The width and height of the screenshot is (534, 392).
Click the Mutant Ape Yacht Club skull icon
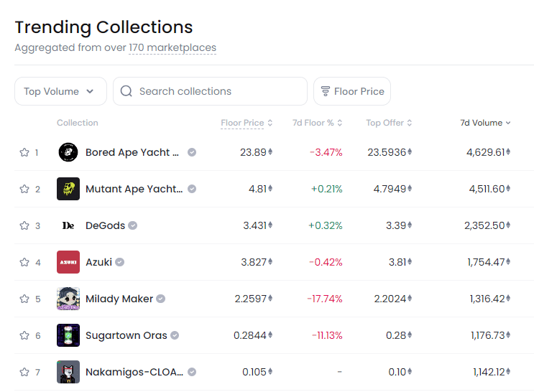tap(68, 189)
